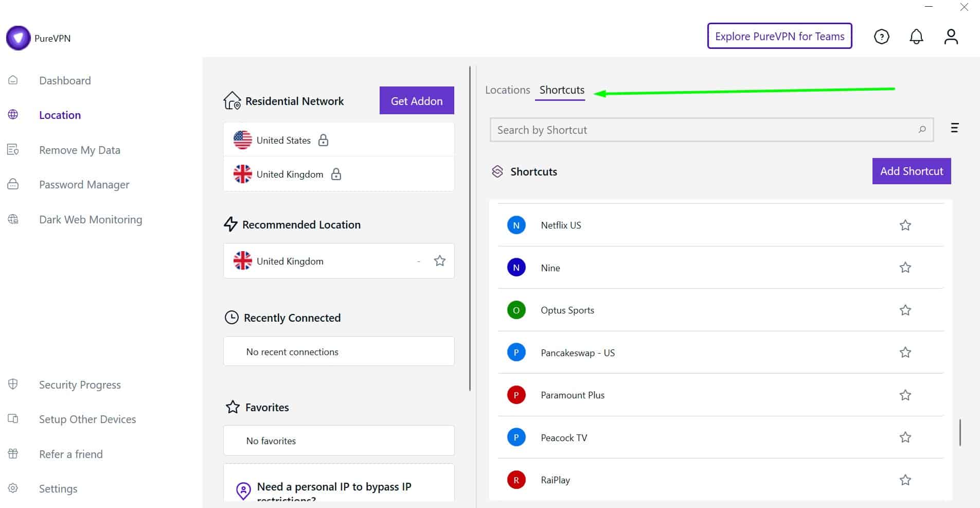This screenshot has width=980, height=508.
Task: Favorite the Peacock TV shortcut star
Action: click(905, 437)
